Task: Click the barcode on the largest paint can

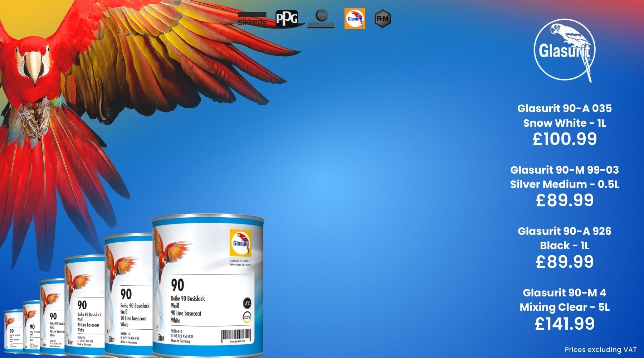Action: pyautogui.click(x=236, y=336)
